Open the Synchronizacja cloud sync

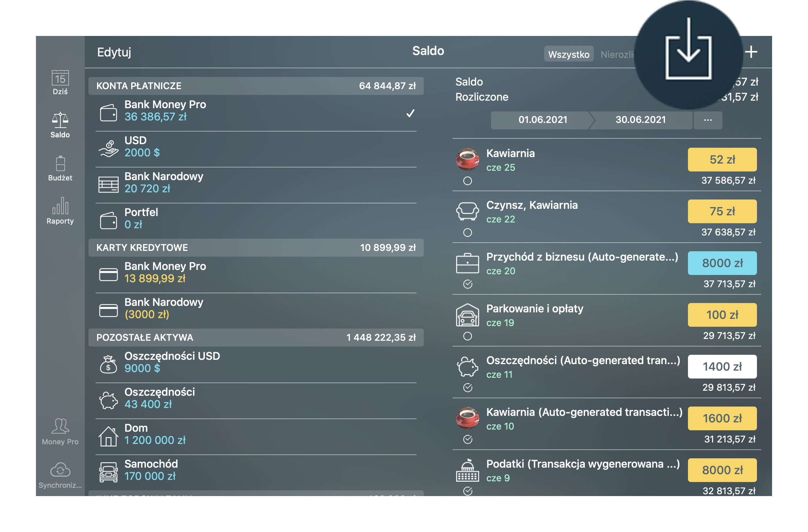click(x=60, y=475)
